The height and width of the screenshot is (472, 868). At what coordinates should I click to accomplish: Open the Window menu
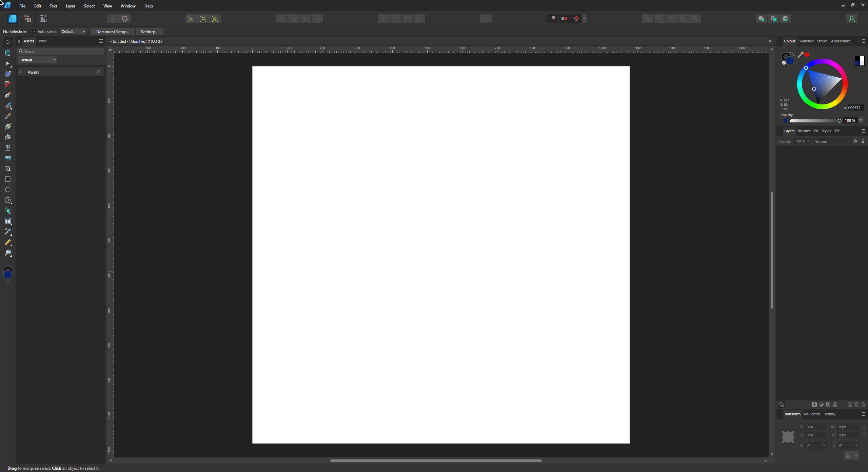[128, 6]
